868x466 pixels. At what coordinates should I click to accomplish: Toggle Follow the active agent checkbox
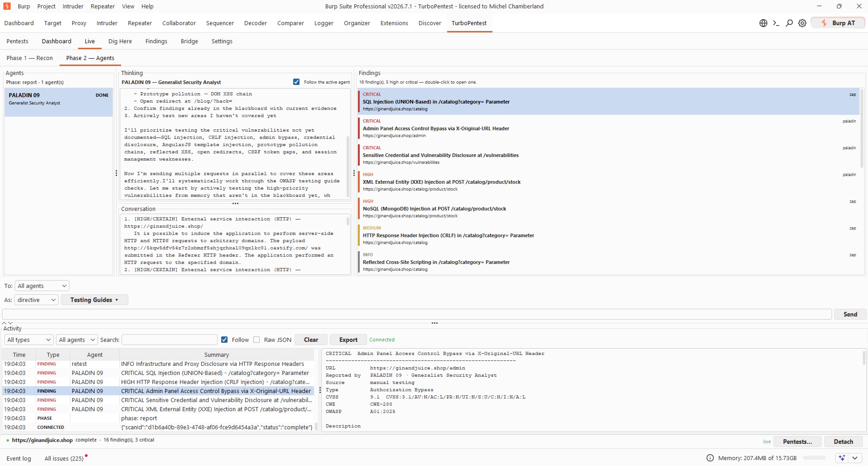point(296,82)
